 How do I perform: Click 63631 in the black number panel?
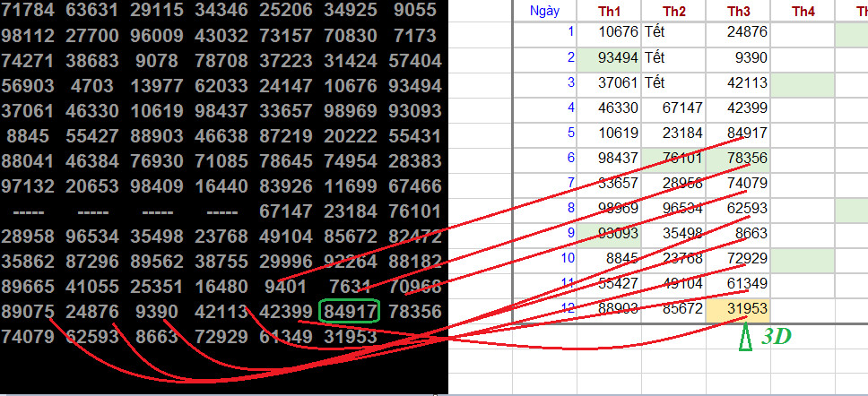[x=92, y=10]
